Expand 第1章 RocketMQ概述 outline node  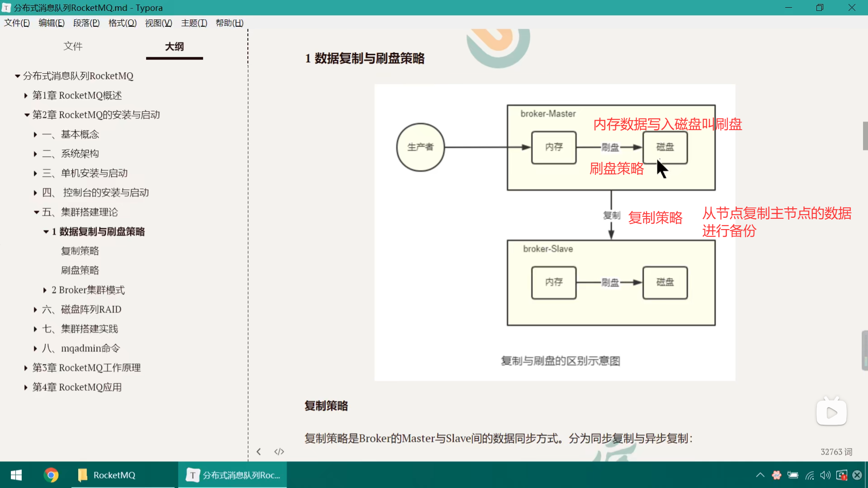point(26,95)
